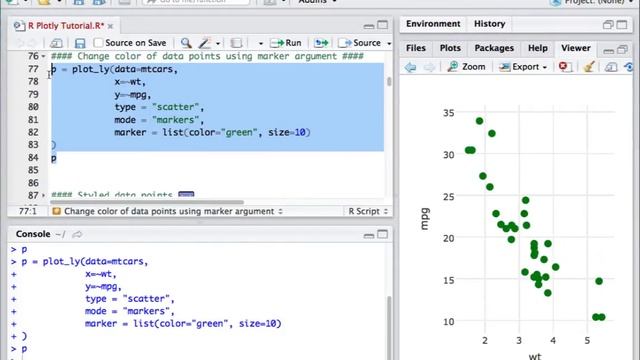Go back to the previous source location

pyautogui.click(x=19, y=43)
